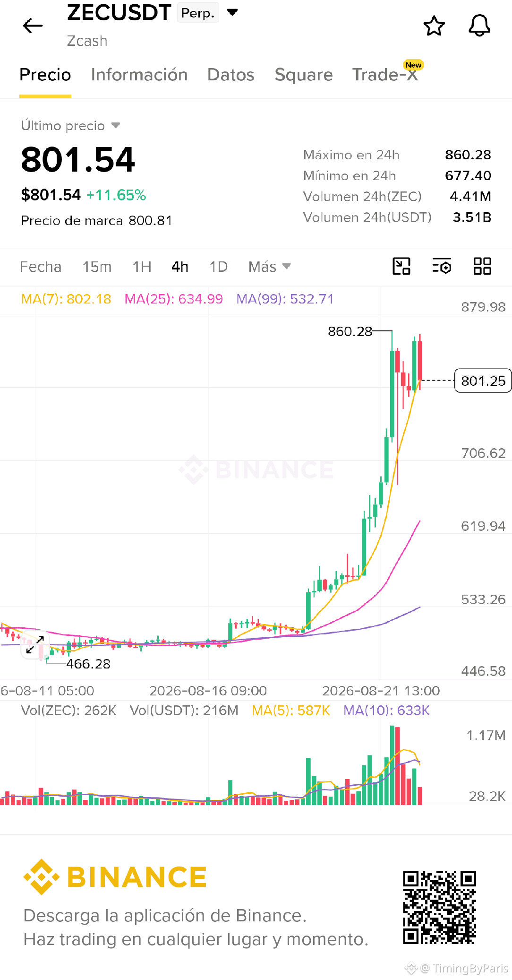
Task: Switch to Información tab
Action: (x=139, y=75)
